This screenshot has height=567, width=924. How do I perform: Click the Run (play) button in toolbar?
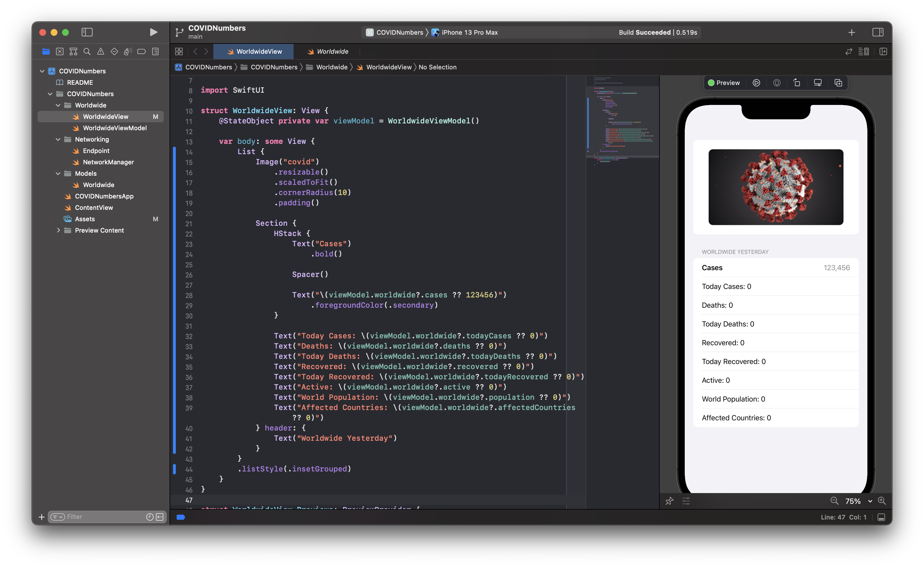(x=153, y=32)
